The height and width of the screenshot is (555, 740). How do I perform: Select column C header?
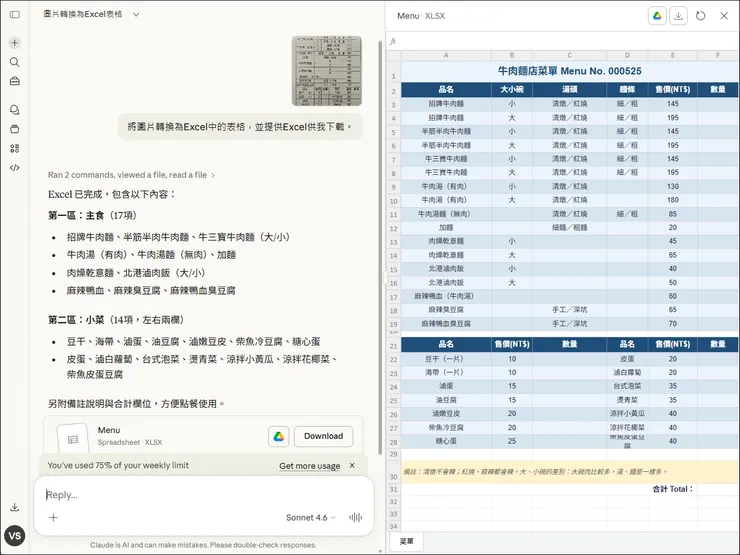tap(570, 55)
